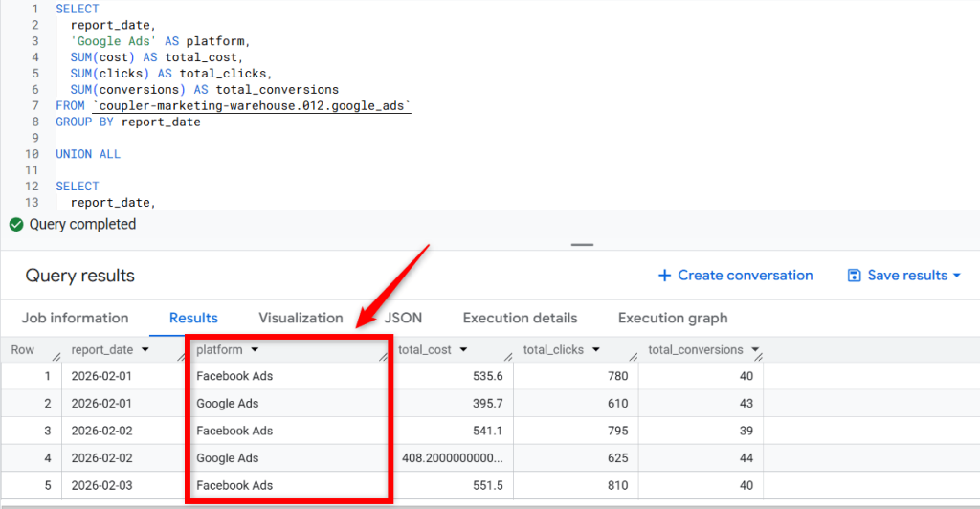Click the panel divider drag handle
Viewport: 980px width, 509px height.
582,245
